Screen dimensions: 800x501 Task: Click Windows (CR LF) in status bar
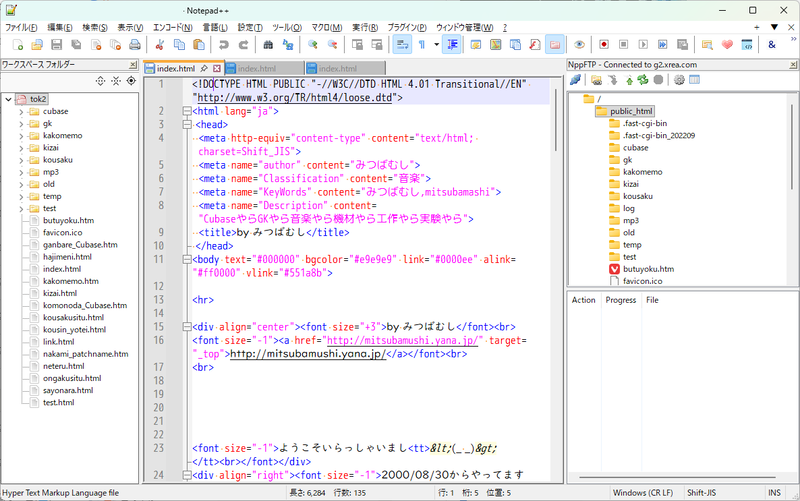point(642,493)
